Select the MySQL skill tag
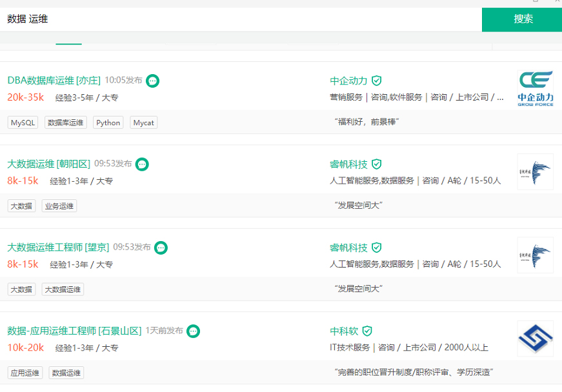Image resolution: width=562 pixels, height=392 pixels. [23, 122]
